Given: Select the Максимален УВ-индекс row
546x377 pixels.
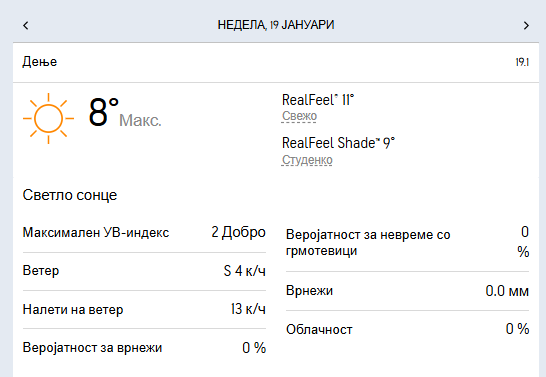Looking at the screenshot, I should pos(144,233).
